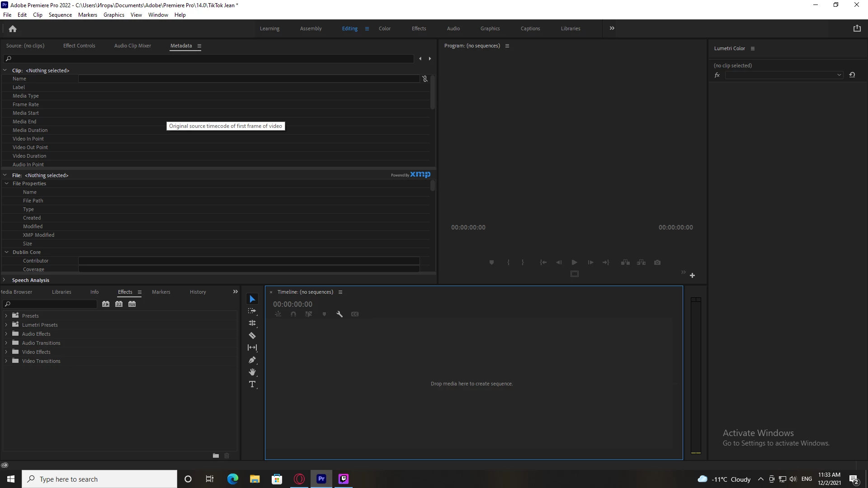This screenshot has height=488, width=868.
Task: Click the Effects panel search field
Action: tap(52, 304)
